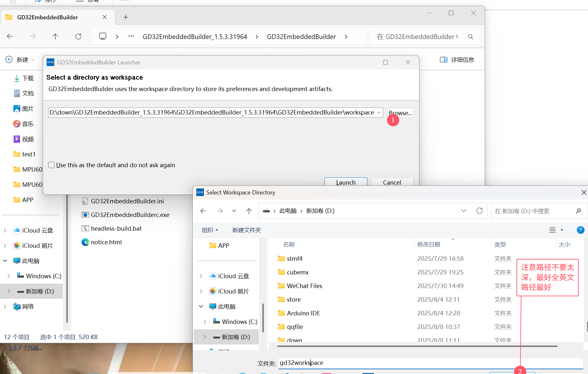The image size is (588, 374).
Task: Select headless-build.bat file
Action: (112, 228)
